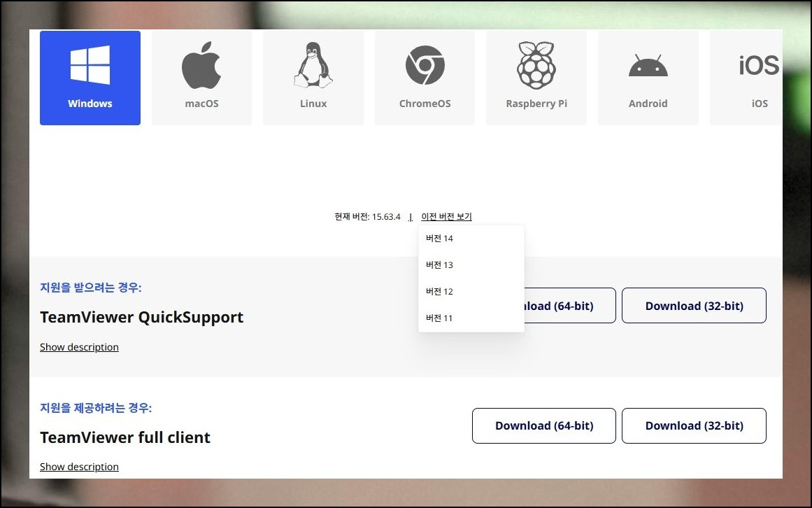The width and height of the screenshot is (812, 508).
Task: Download QuickSupport 64-bit installer
Action: click(569, 306)
